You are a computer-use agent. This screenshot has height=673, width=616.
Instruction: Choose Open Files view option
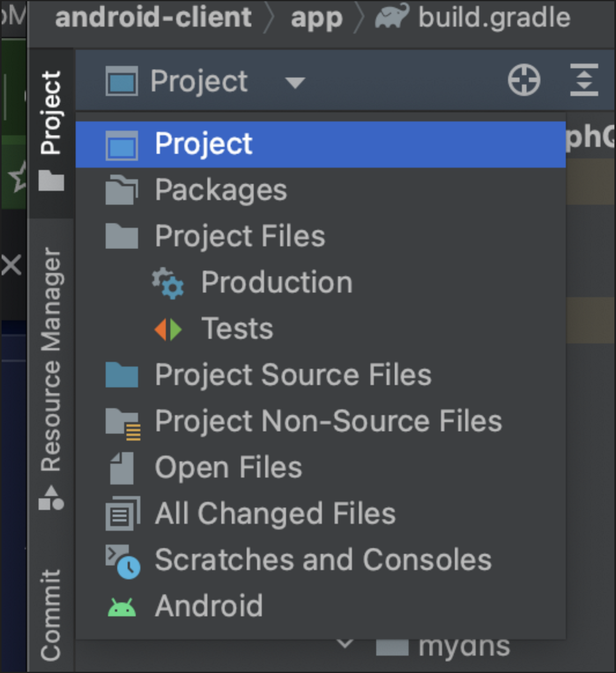[x=228, y=467]
